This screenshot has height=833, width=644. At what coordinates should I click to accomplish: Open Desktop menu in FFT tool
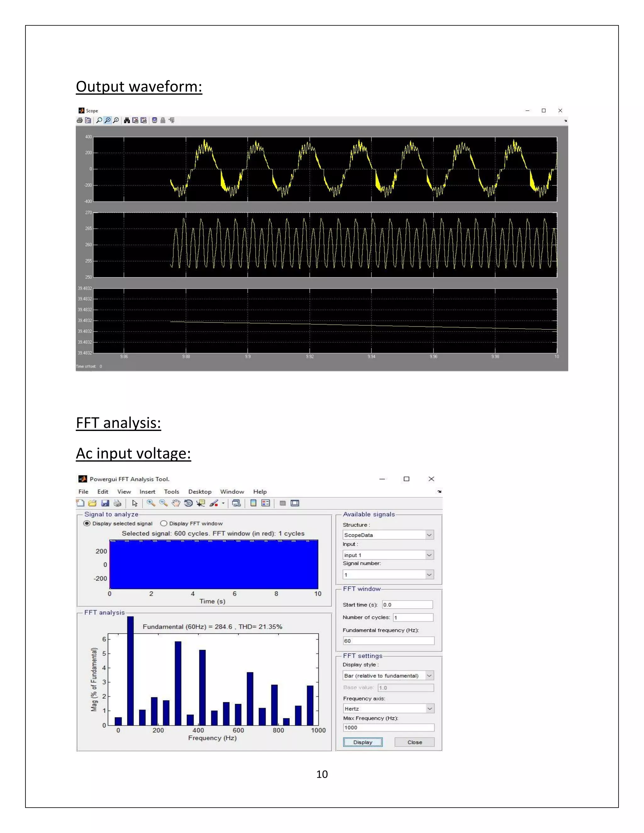tap(200, 492)
